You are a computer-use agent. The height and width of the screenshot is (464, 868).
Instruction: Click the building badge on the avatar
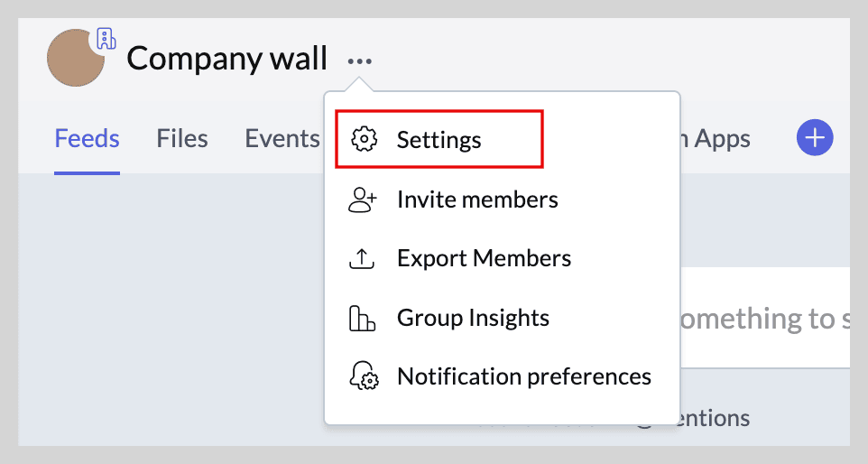point(106,40)
